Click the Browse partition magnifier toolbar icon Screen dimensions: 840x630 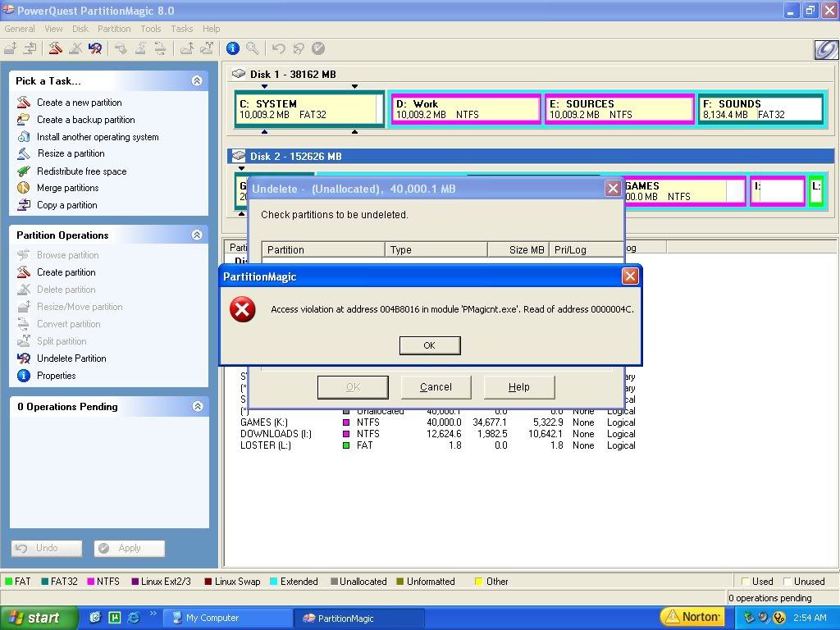[253, 48]
